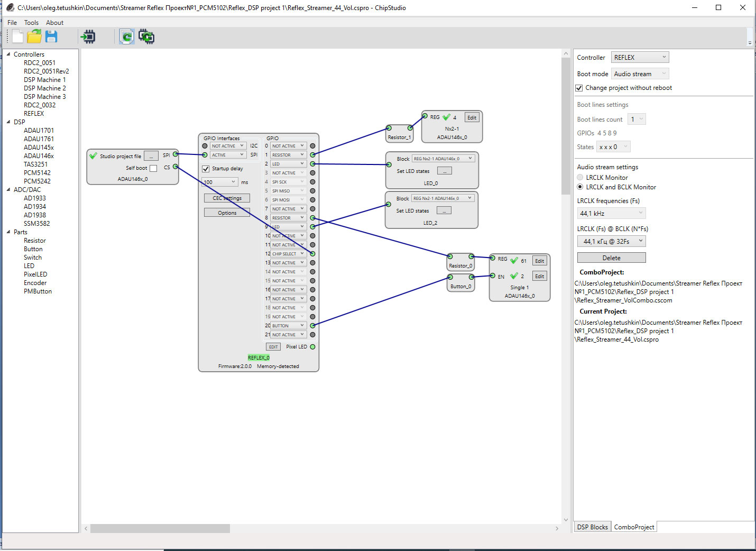Image resolution: width=756 pixels, height=551 pixels.
Task: Open the Tools menu
Action: coord(31,22)
